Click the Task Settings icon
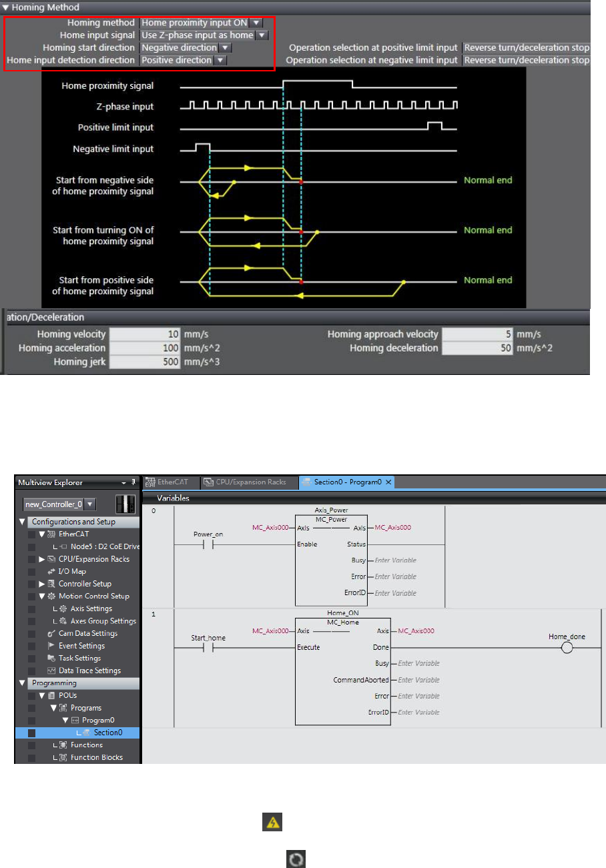606x868 pixels. click(53, 658)
